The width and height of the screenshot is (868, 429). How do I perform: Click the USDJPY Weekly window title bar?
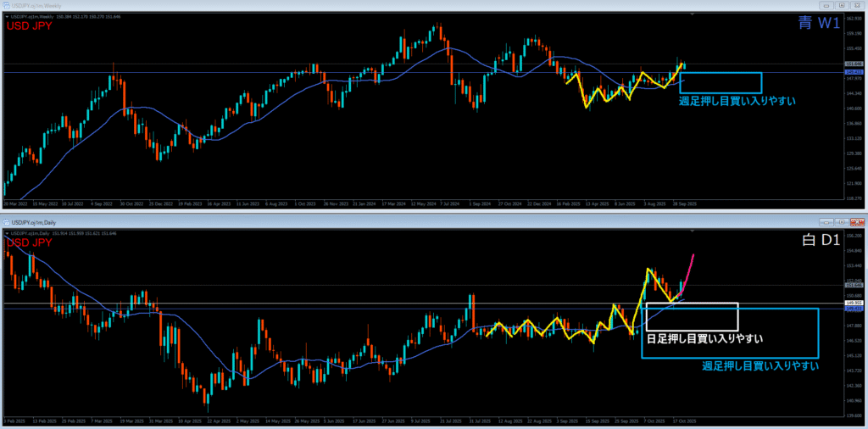339,6
